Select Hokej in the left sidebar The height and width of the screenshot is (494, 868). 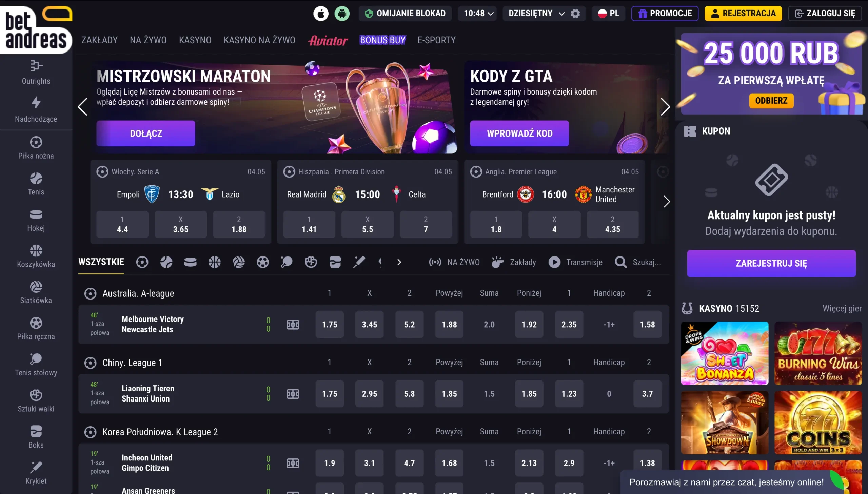[36, 221]
